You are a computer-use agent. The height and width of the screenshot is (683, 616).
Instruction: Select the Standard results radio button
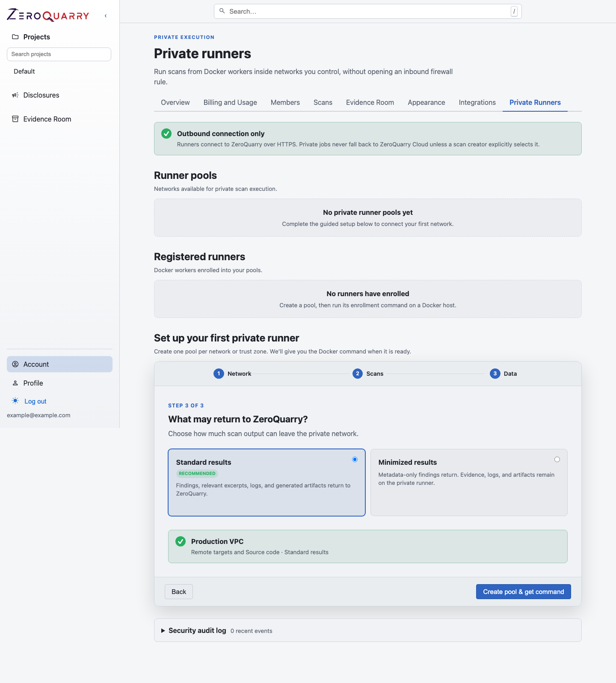pyautogui.click(x=355, y=460)
